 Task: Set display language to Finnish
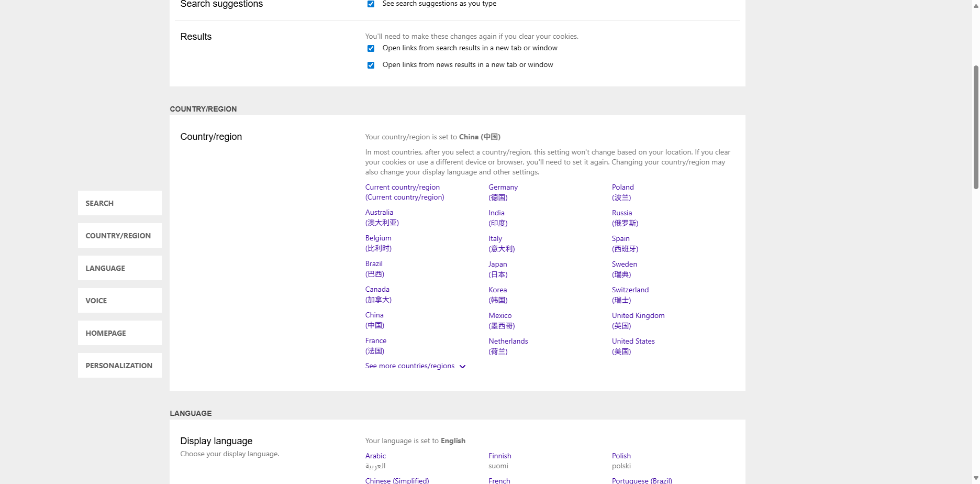(x=499, y=456)
